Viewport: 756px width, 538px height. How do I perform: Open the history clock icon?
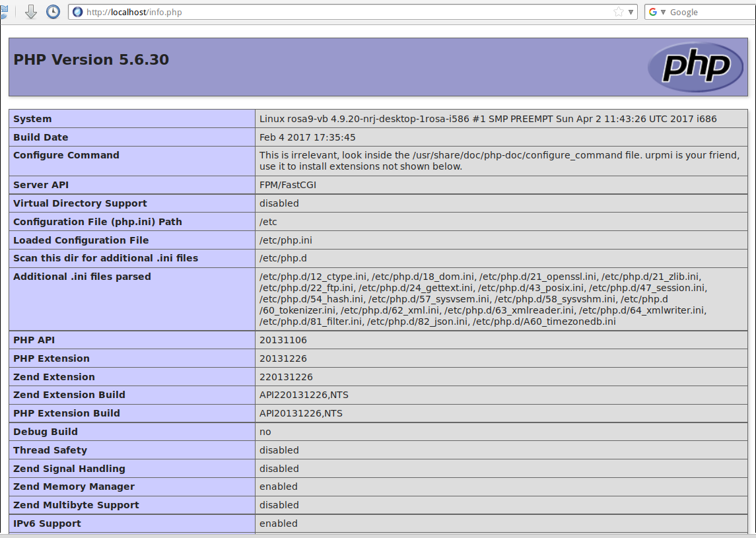point(53,12)
